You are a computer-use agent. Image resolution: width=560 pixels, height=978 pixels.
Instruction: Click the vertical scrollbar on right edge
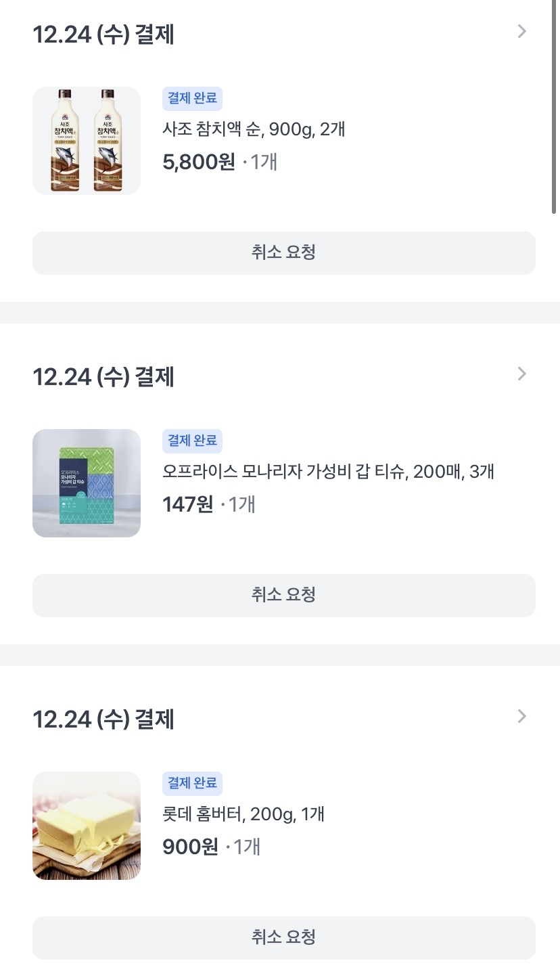554,108
